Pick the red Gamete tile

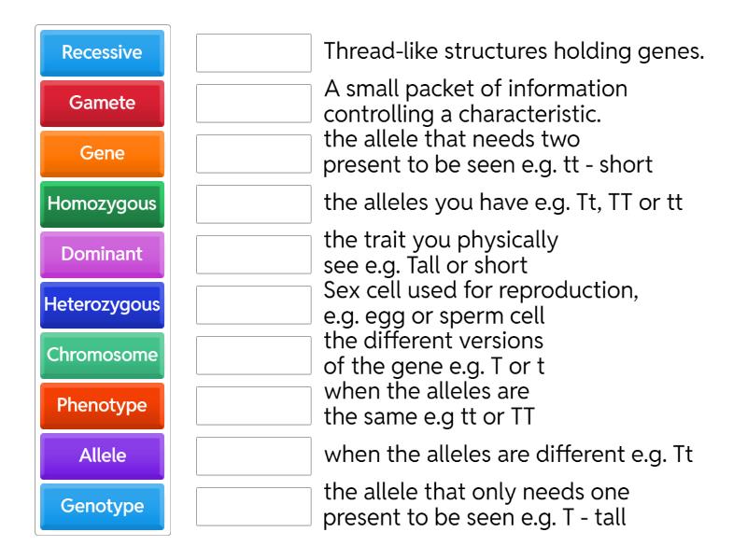tap(102, 104)
